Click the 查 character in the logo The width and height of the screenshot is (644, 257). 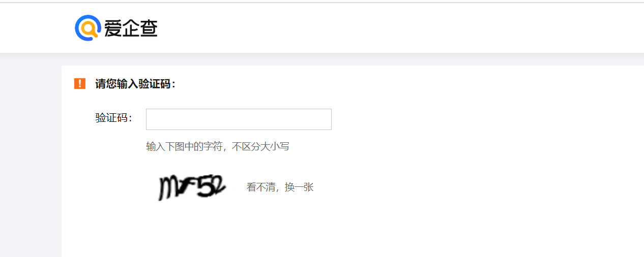click(x=149, y=28)
